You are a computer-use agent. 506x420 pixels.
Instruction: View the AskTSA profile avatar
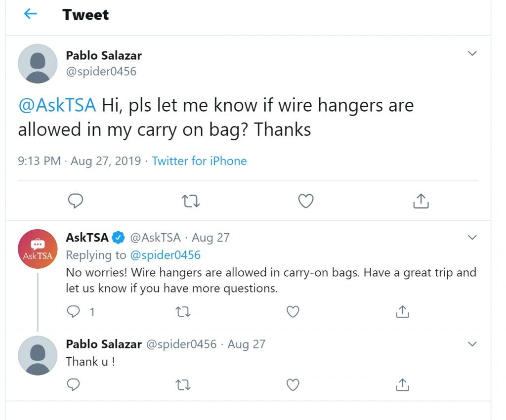38,249
